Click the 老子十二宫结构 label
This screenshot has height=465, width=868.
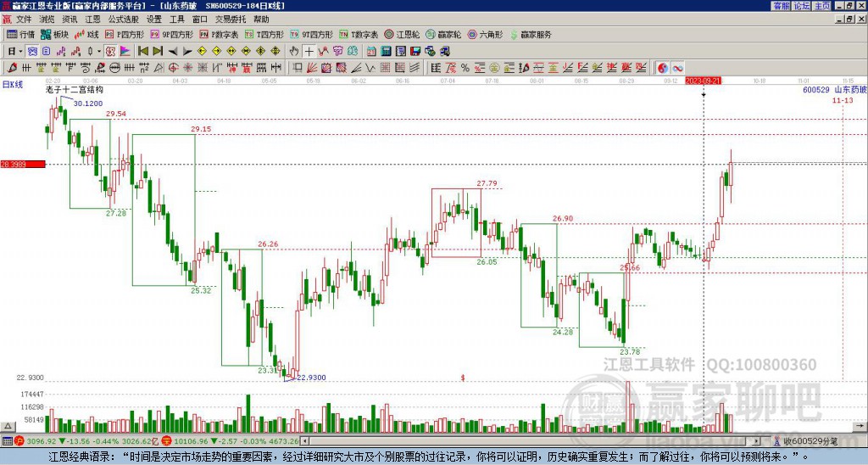75,89
